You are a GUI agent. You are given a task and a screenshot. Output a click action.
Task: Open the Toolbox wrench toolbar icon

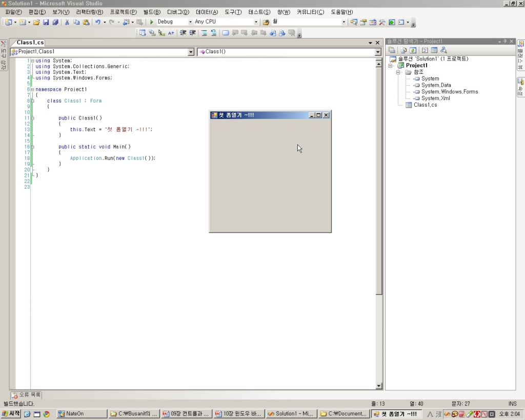[382, 22]
